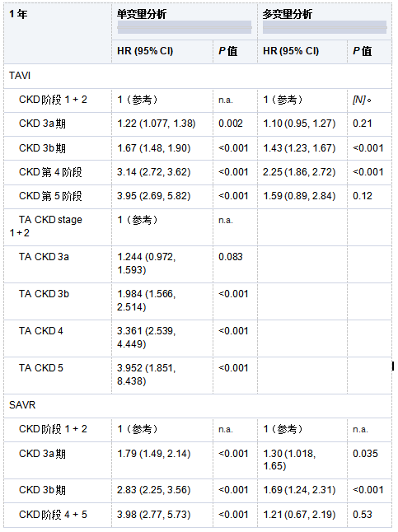This screenshot has width=398, height=532.
Task: Click the TA CKD 4 row label
Action: (40, 331)
